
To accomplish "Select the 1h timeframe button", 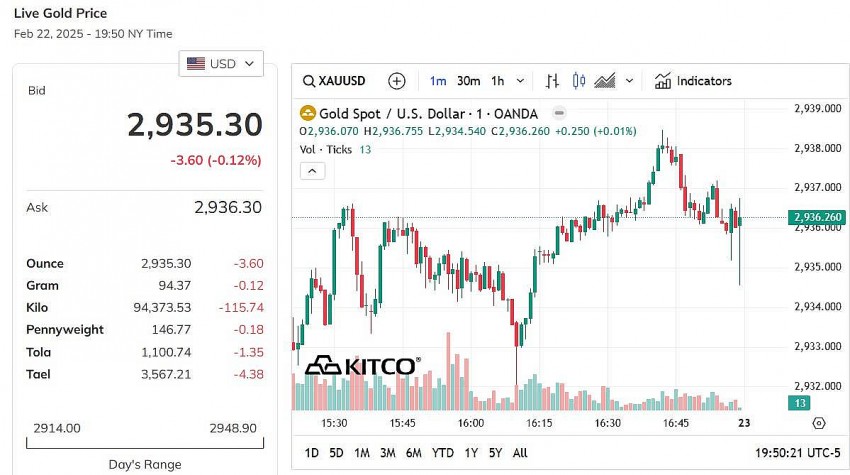I will 497,81.
